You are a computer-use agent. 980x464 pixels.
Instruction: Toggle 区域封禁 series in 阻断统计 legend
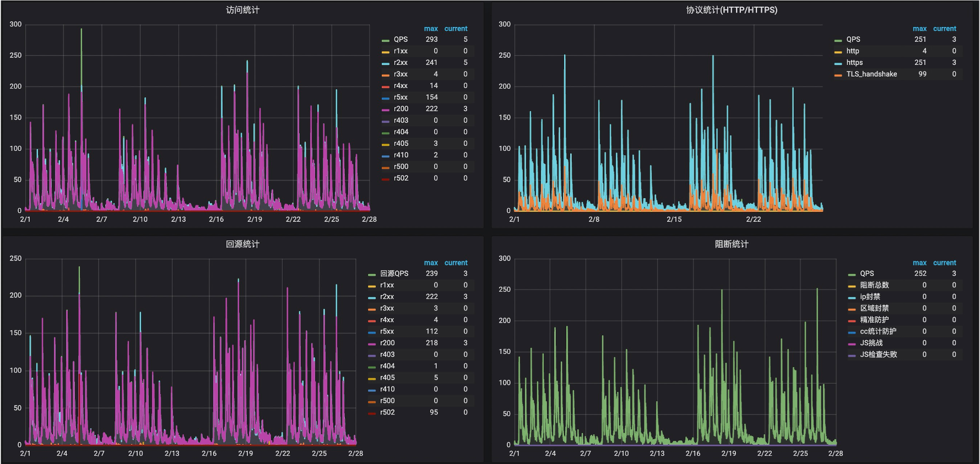874,308
